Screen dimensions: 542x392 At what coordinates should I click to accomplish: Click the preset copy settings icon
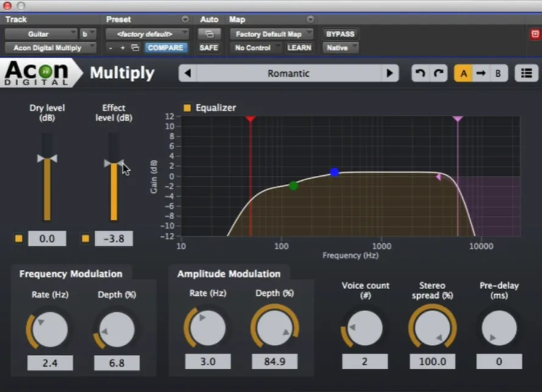click(x=135, y=47)
